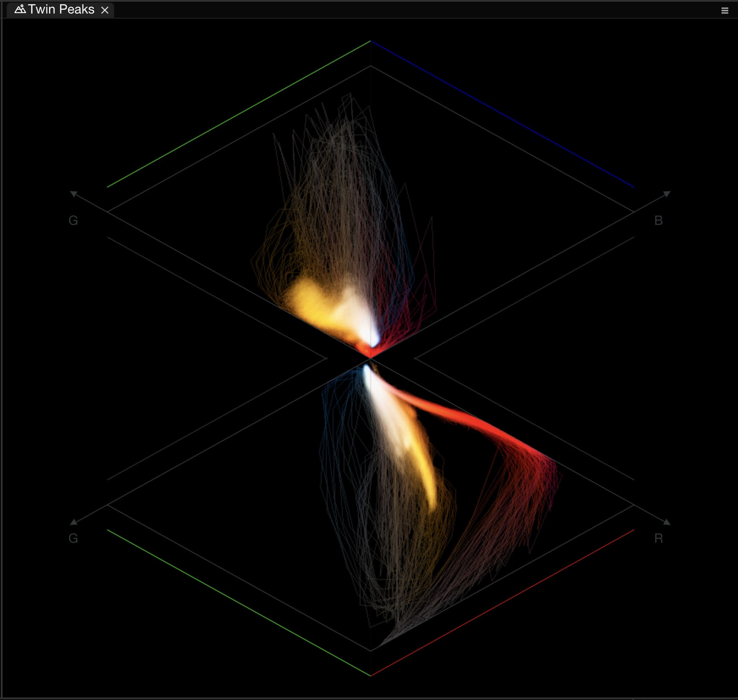Click the R axis arrowhead

pos(667,522)
